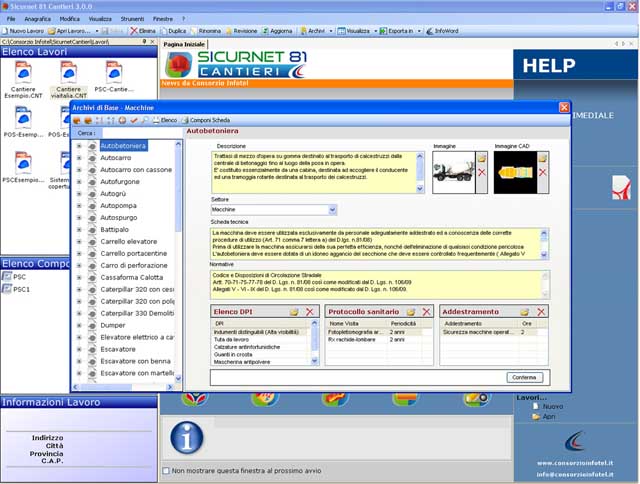Expand the Battipalo tree node

pos(79,229)
